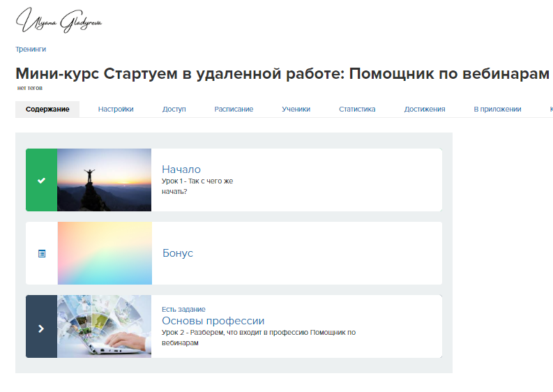Open the Основы профессии lesson link

213,321
